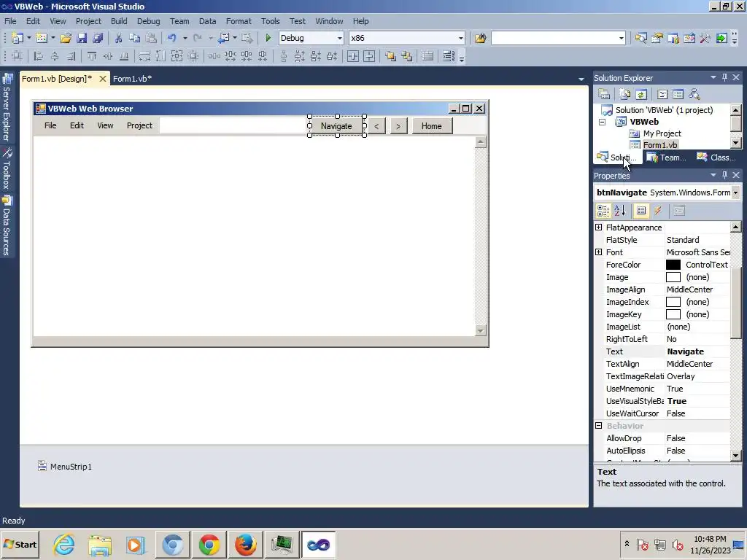Click Project in the form's menu strip
The height and width of the screenshot is (560, 747).
coord(139,125)
